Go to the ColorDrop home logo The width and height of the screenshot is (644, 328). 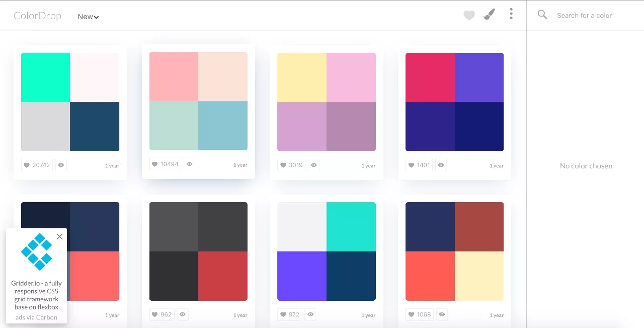tap(37, 16)
